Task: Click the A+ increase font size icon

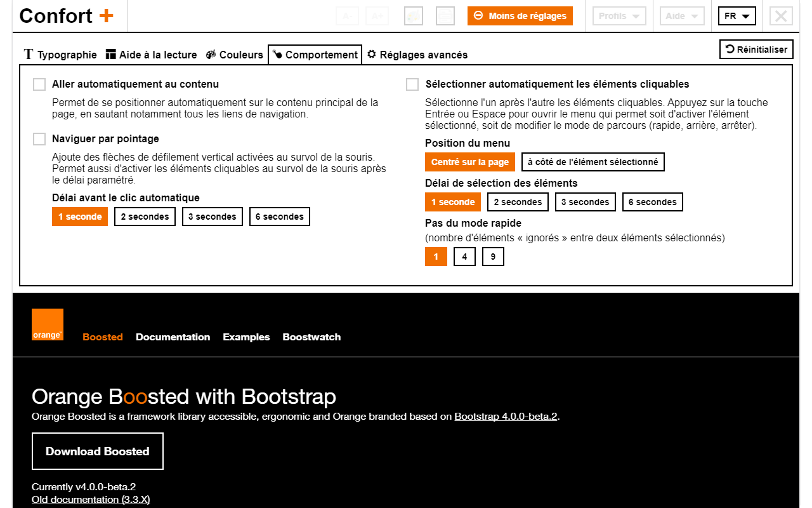Action: [377, 16]
